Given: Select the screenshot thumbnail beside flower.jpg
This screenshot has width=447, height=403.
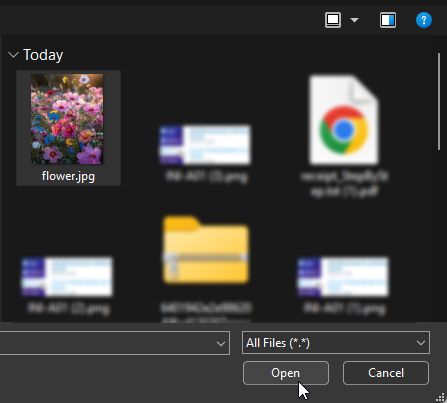Looking at the screenshot, I should [205, 145].
